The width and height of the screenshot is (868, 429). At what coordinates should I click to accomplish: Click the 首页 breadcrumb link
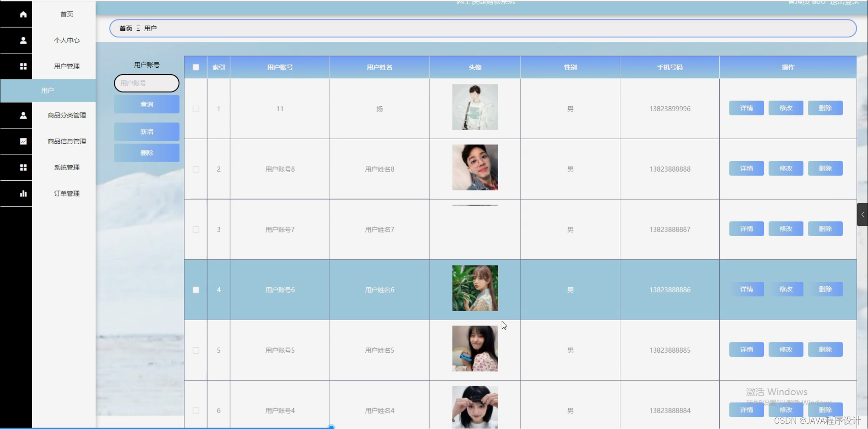pyautogui.click(x=126, y=28)
